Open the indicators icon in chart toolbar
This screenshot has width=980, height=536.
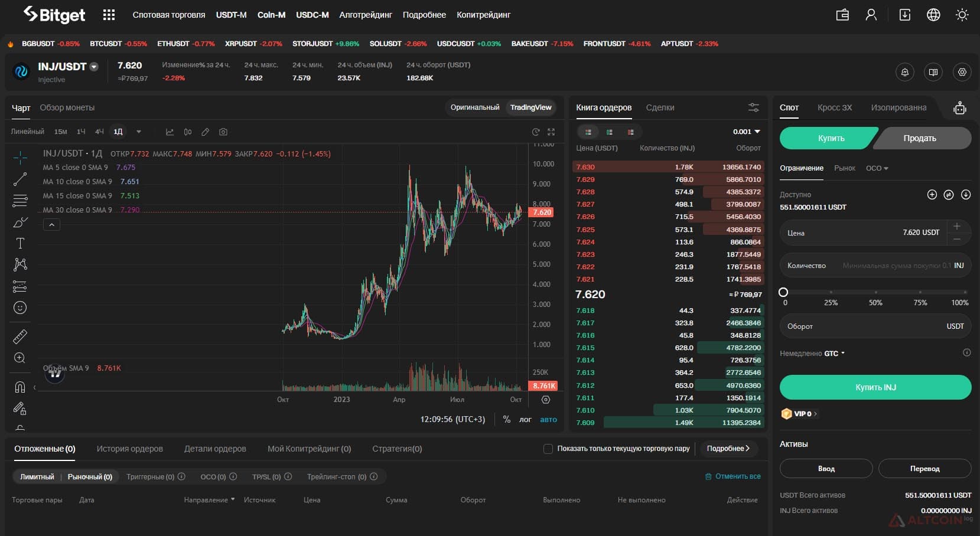[x=170, y=132]
